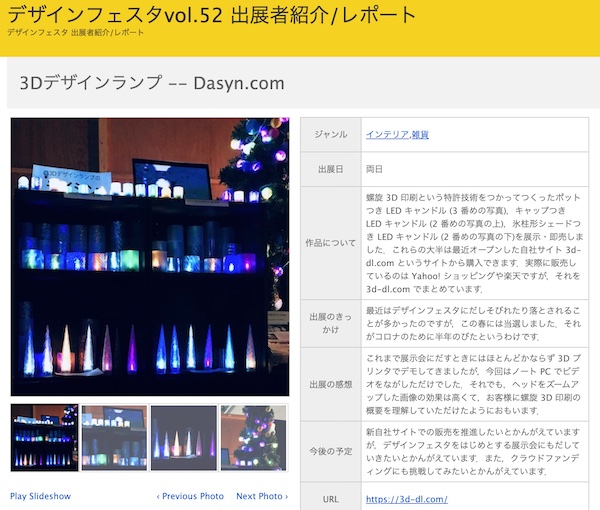600x510 pixels.
Task: Open the 雑貨 genre link
Action: coord(419,134)
